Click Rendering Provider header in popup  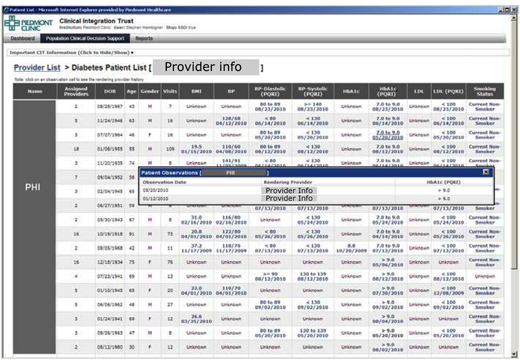288,182
